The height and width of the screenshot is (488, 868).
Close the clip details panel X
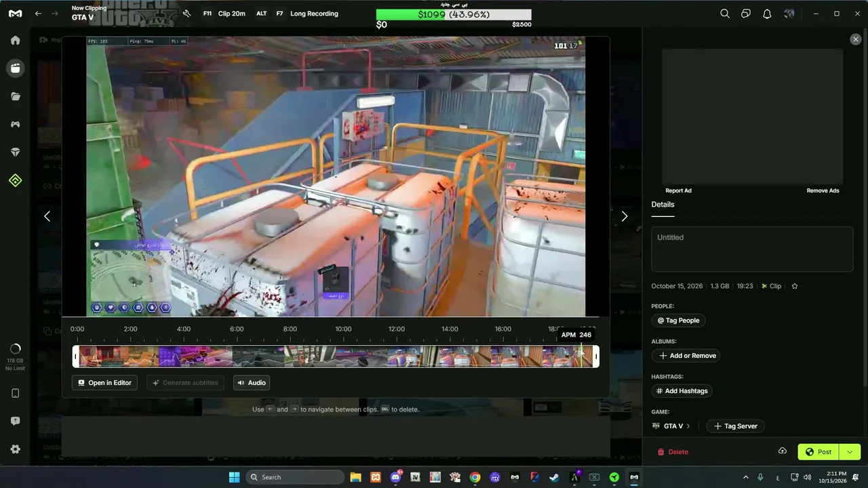click(x=855, y=39)
